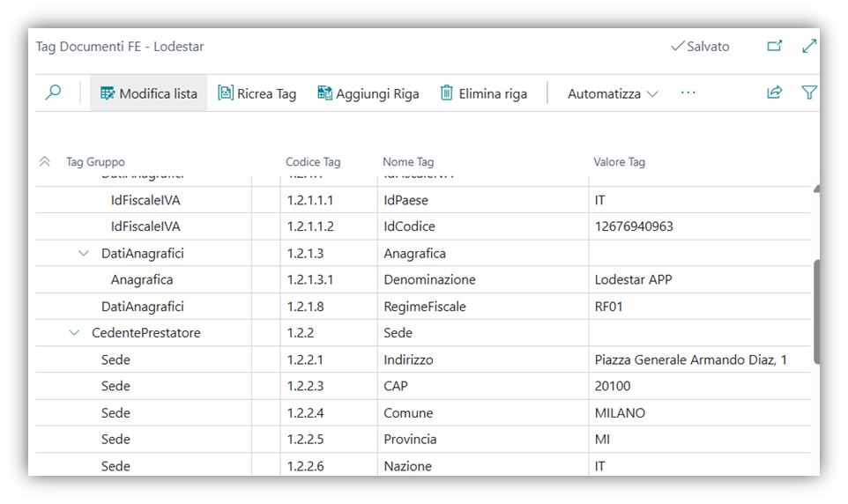Show more options ellipsis menu
Screen dimensions: 848x504
pyautogui.click(x=688, y=93)
